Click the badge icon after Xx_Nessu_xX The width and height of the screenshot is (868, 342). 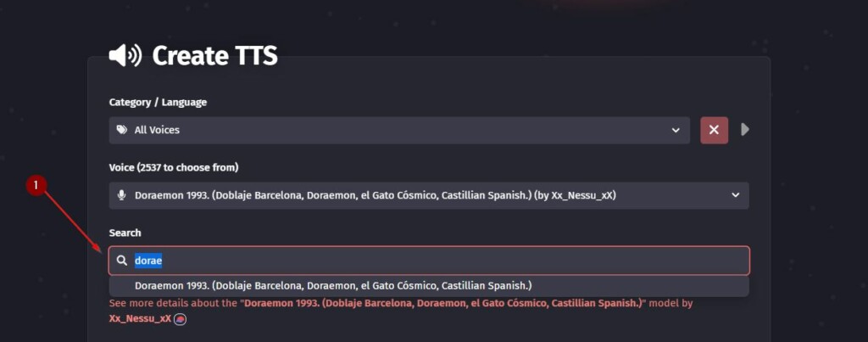[x=180, y=319]
